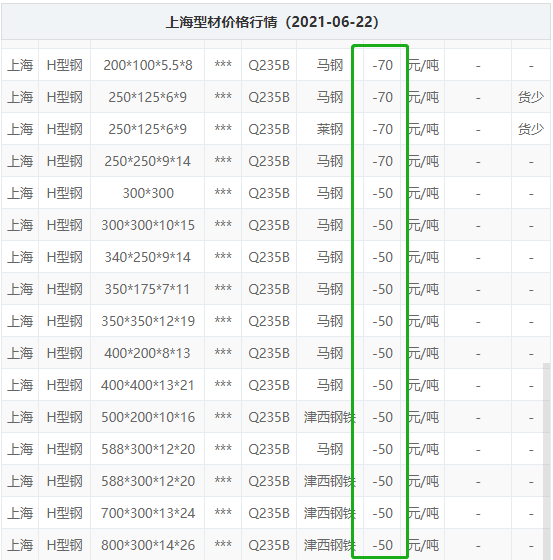The height and width of the screenshot is (560, 553).
Task: Click the table title 上海型材价格行情 (2021-06-22)
Action: point(272,22)
